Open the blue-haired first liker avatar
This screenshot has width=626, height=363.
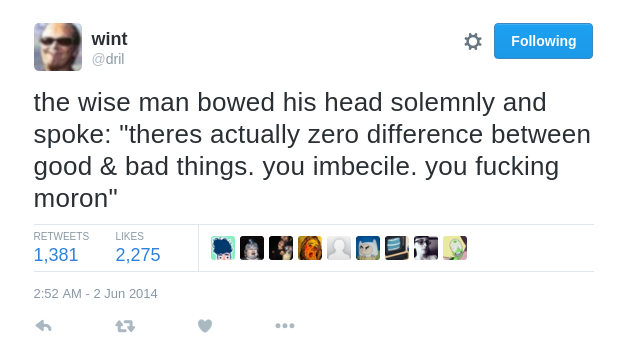click(x=223, y=248)
